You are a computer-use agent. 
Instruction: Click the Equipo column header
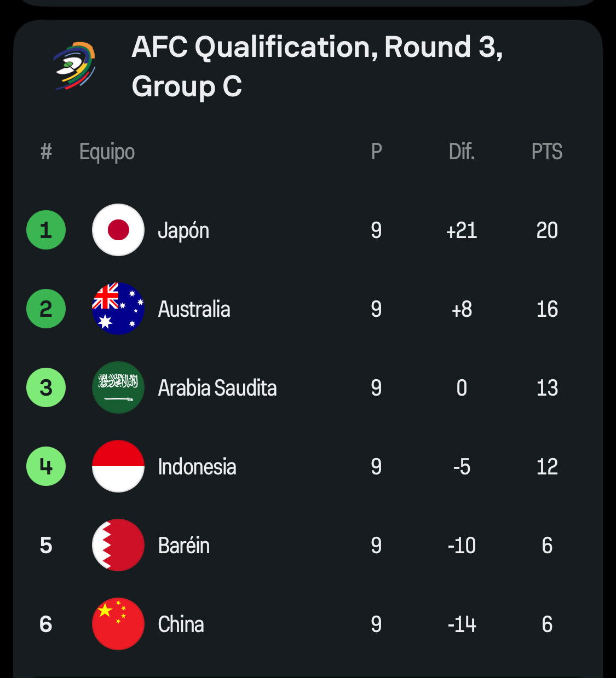pyautogui.click(x=107, y=152)
